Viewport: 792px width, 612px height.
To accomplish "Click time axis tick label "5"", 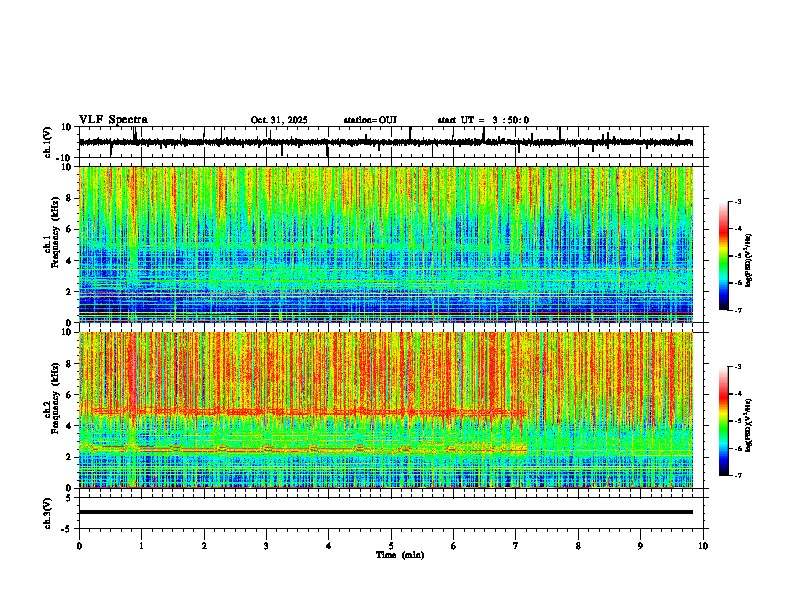I will [x=391, y=546].
